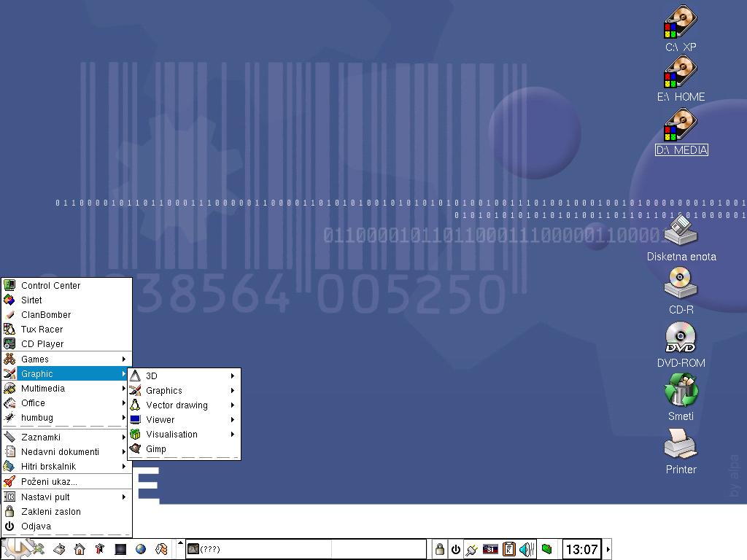Launch Tux Racer from the menu
Screen dimensions: 747x560
click(66, 329)
